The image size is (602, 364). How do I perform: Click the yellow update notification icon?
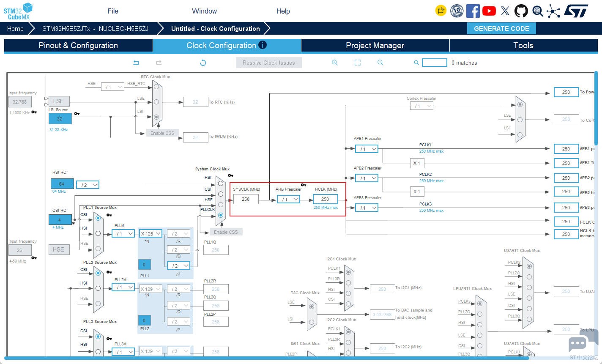coord(441,11)
